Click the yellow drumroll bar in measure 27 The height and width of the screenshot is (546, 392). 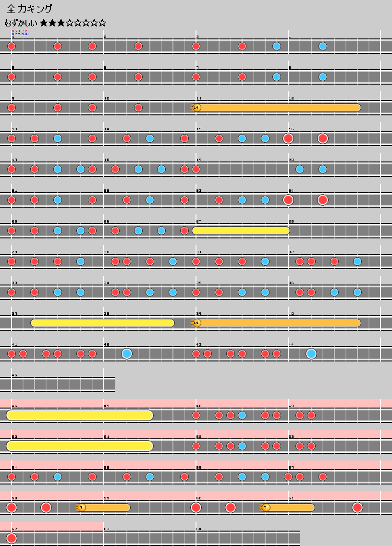point(241,231)
